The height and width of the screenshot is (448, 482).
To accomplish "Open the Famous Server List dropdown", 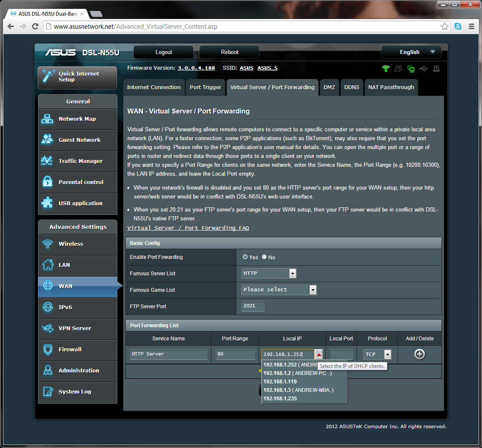I will click(269, 273).
